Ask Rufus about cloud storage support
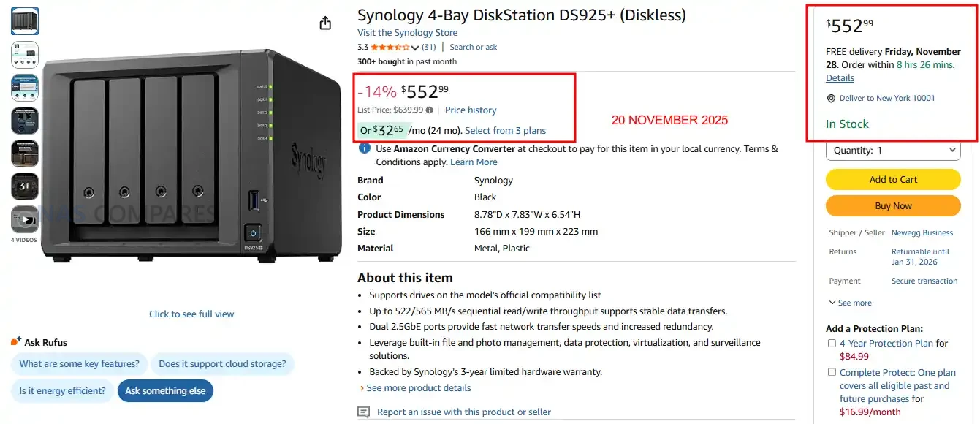 [x=223, y=364]
